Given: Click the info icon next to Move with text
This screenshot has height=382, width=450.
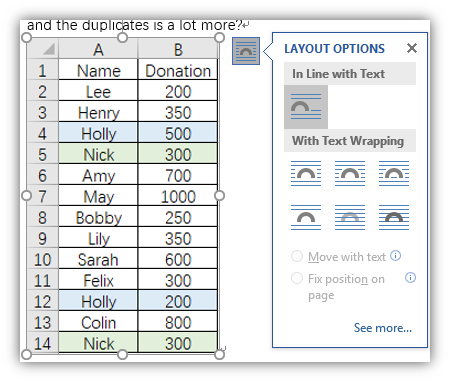Looking at the screenshot, I should coord(395,256).
